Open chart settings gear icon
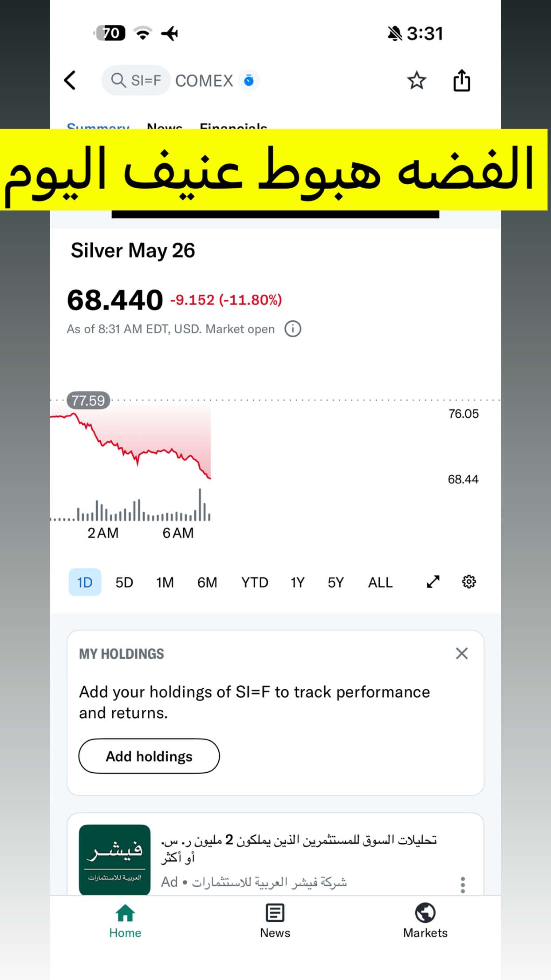The image size is (551, 980). (469, 581)
